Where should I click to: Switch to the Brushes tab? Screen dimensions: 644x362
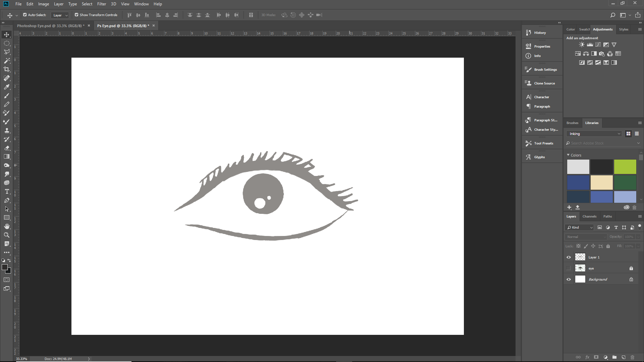[x=572, y=123]
